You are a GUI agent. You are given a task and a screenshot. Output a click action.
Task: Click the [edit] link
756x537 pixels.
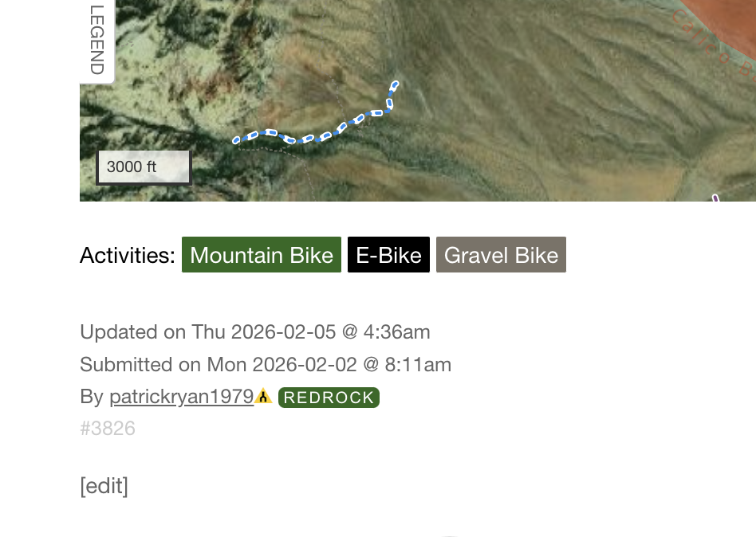pos(104,485)
